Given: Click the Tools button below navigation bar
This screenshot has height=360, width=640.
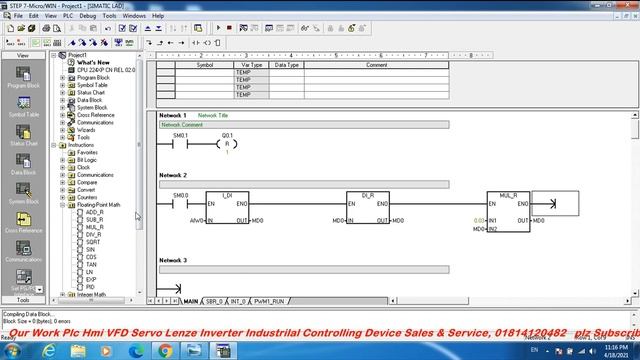Looking at the screenshot, I should (x=23, y=300).
